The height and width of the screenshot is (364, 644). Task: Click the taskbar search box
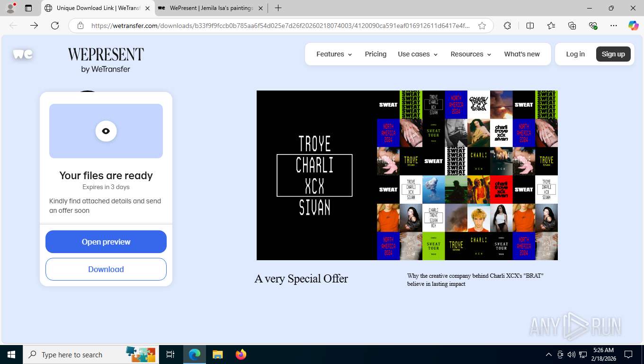[x=90, y=355]
